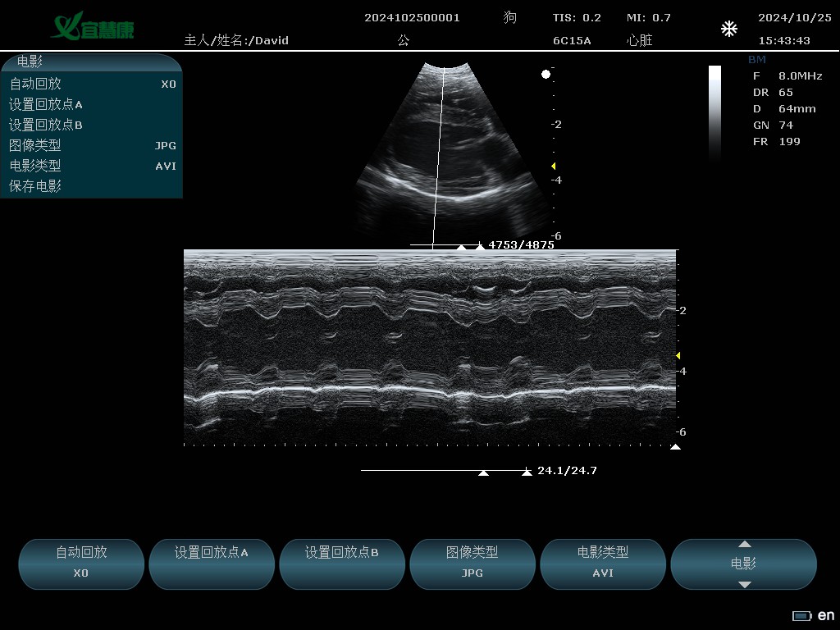
Task: Click the yellow focus marker beside B-mode image
Action: pyautogui.click(x=554, y=167)
